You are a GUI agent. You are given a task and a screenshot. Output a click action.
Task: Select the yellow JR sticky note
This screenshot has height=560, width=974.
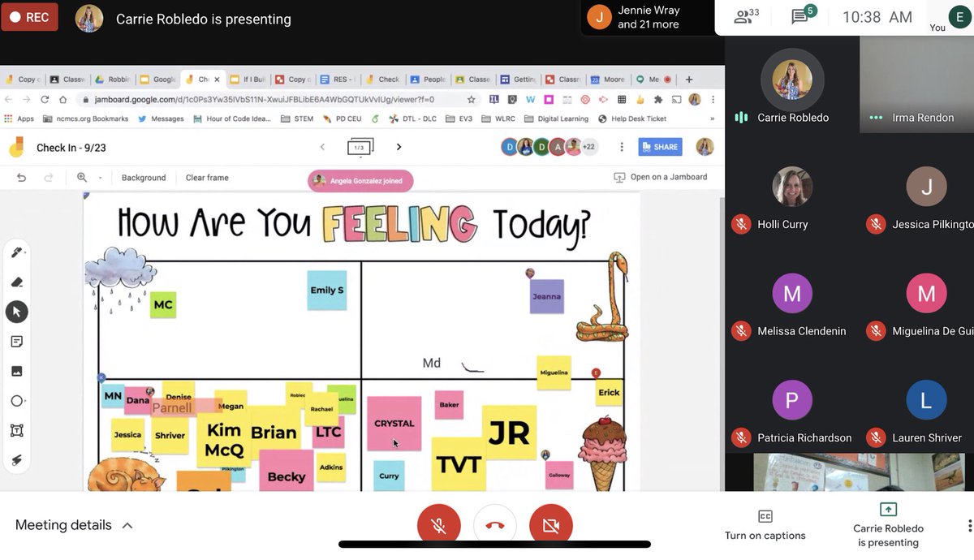509,433
